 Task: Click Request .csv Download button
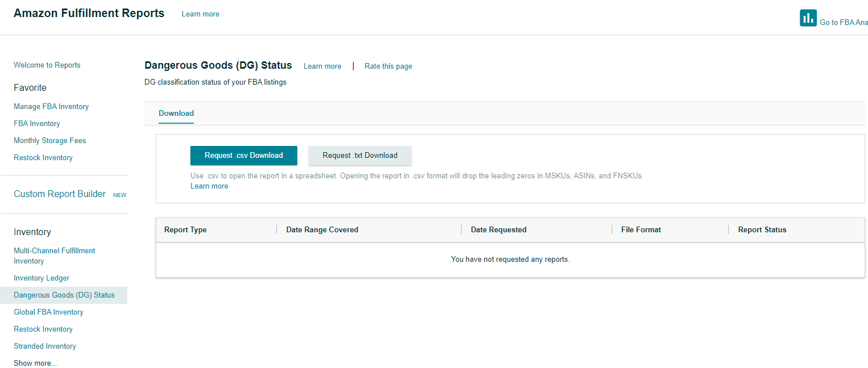click(x=244, y=156)
